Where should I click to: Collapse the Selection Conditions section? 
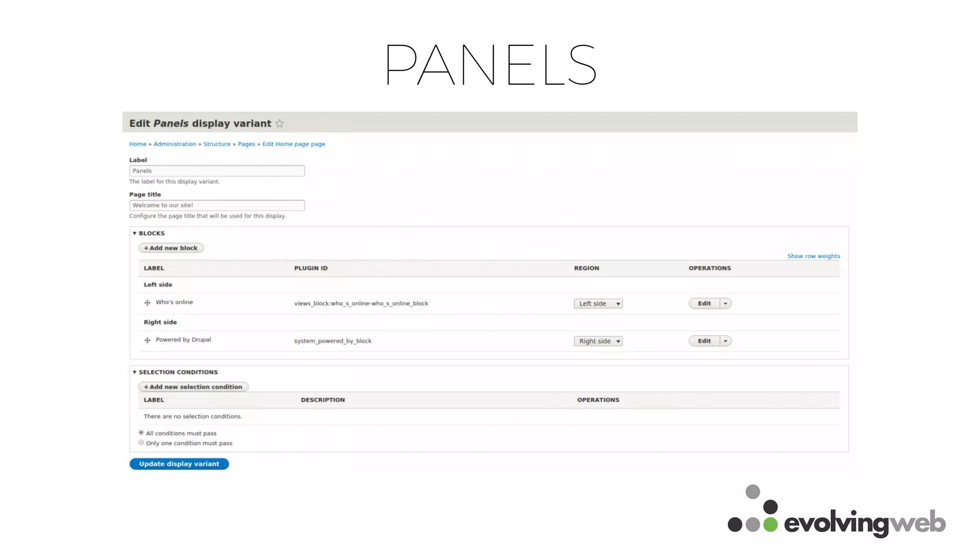coord(175,372)
